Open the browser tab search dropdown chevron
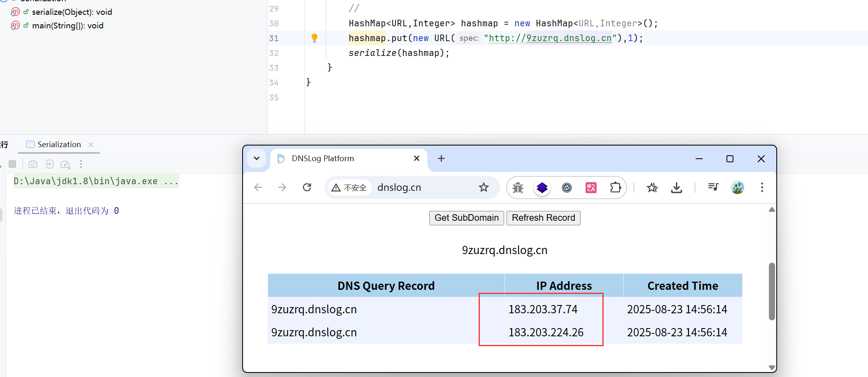Screen dimensions: 868x377 click(257, 159)
